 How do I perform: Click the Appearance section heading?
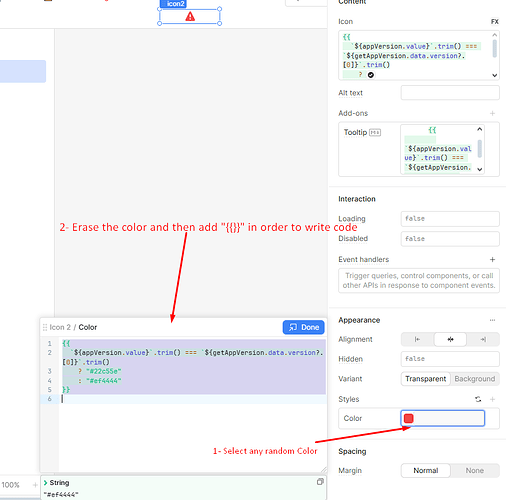[359, 320]
